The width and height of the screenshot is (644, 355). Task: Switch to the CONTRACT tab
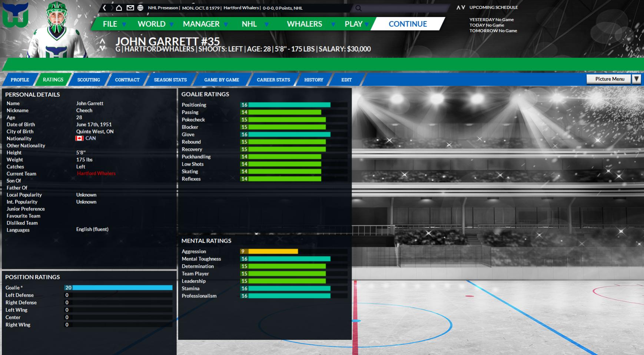click(x=127, y=80)
